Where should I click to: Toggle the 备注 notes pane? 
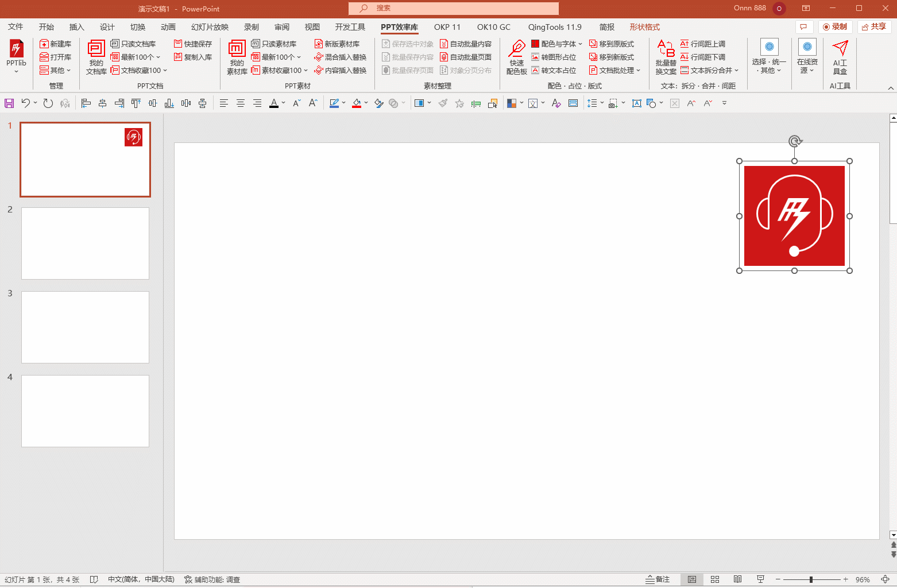[x=658, y=579]
